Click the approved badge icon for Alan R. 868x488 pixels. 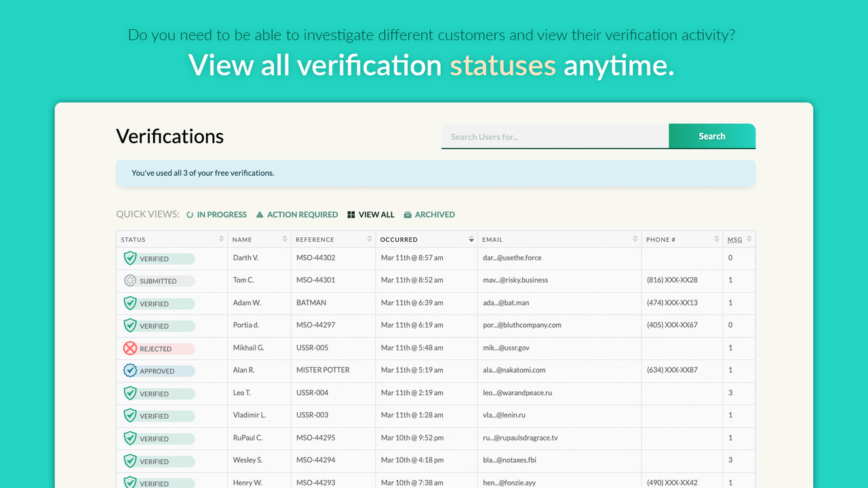(x=130, y=371)
